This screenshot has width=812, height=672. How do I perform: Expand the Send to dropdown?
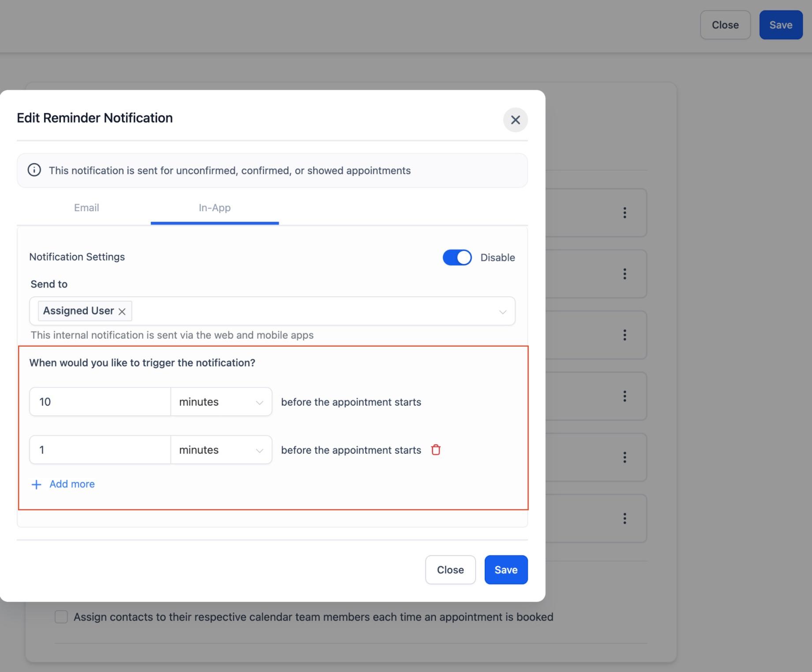(272, 311)
